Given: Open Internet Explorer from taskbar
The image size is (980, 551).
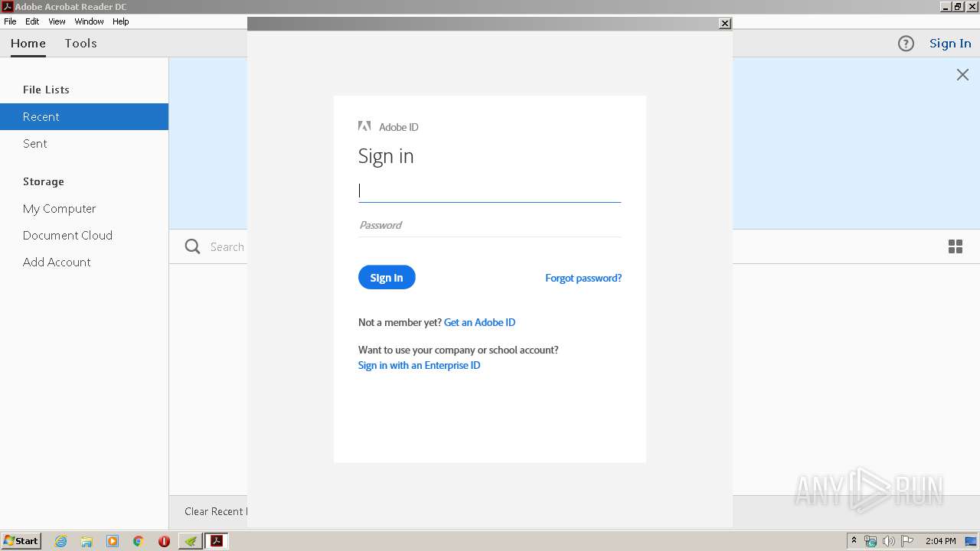Looking at the screenshot, I should coord(60,541).
